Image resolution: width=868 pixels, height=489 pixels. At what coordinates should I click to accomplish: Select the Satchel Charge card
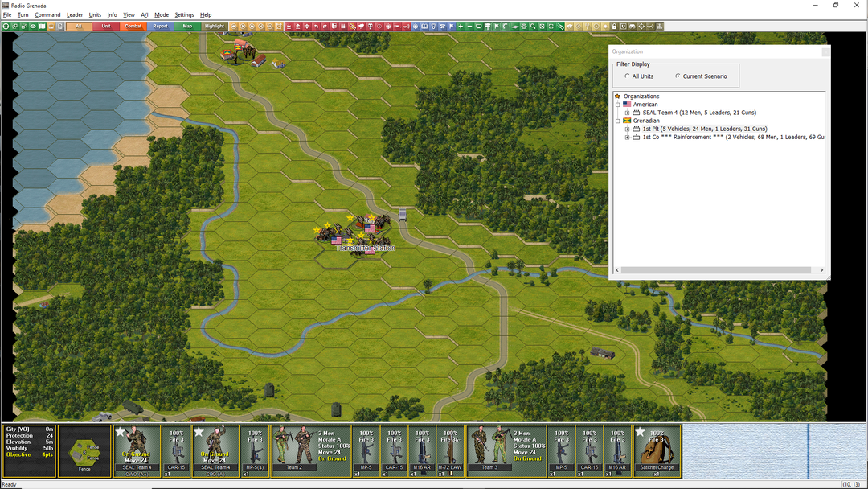pos(657,451)
